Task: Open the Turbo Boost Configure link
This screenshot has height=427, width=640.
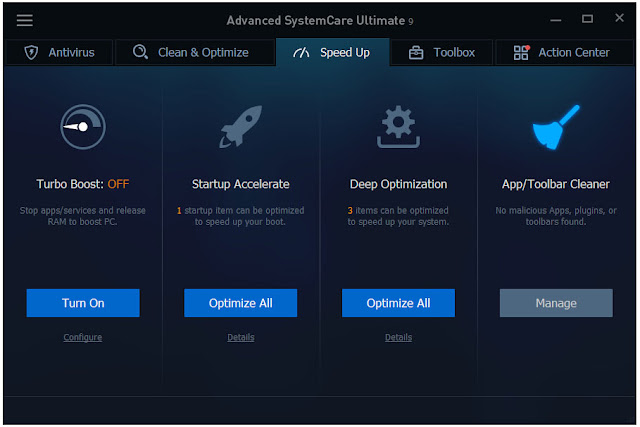Action: click(83, 337)
